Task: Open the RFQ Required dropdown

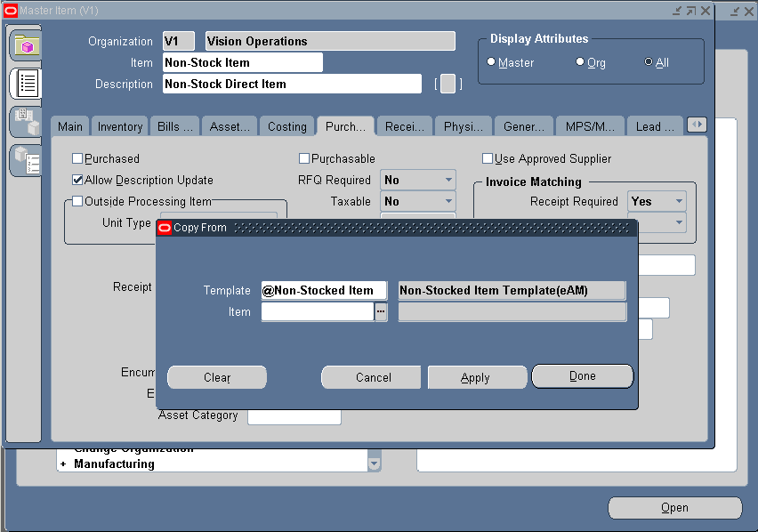Action: click(417, 180)
